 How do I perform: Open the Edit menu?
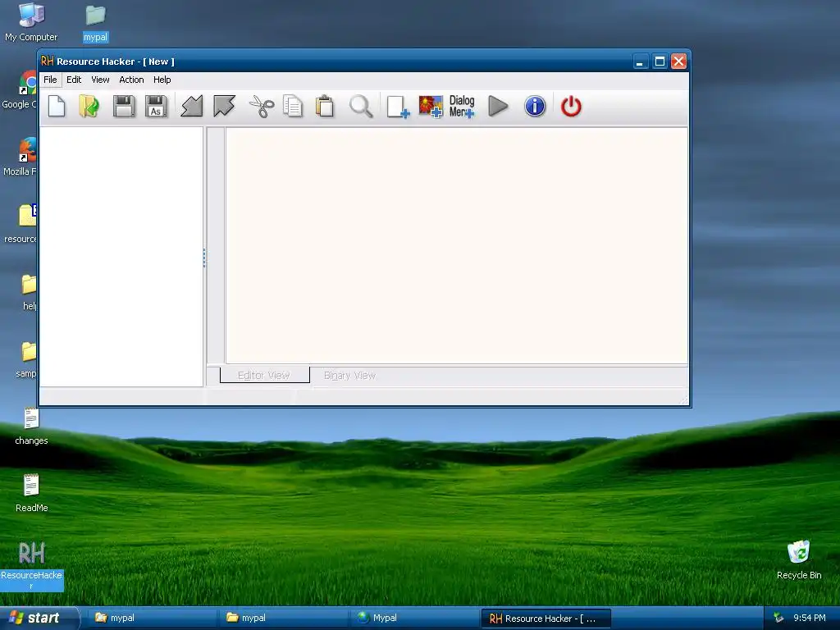[x=74, y=80]
